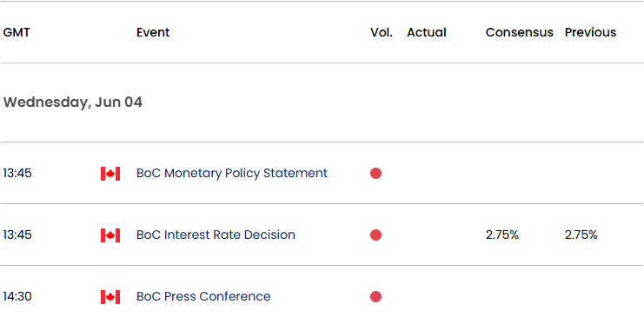Screen dimensions: 644x324
Task: Click the Previous column header
Action: click(x=591, y=32)
